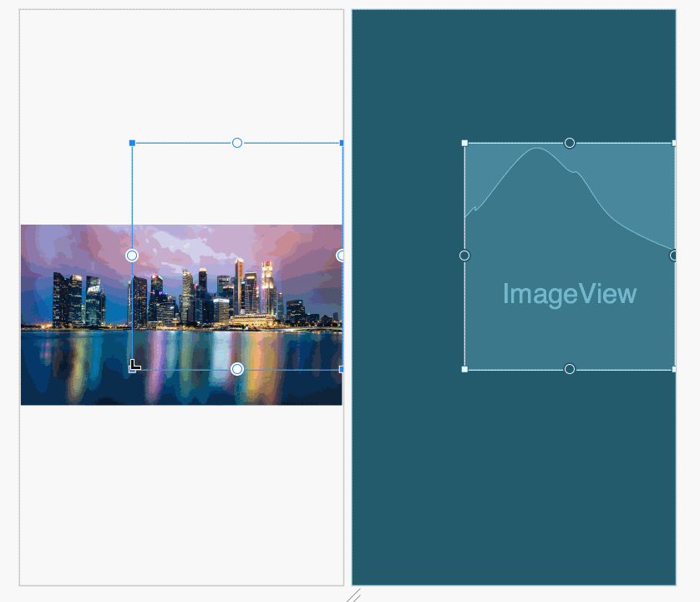Select the right constraint circle in blueprint view
Image resolution: width=700 pixels, height=602 pixels.
(x=673, y=255)
